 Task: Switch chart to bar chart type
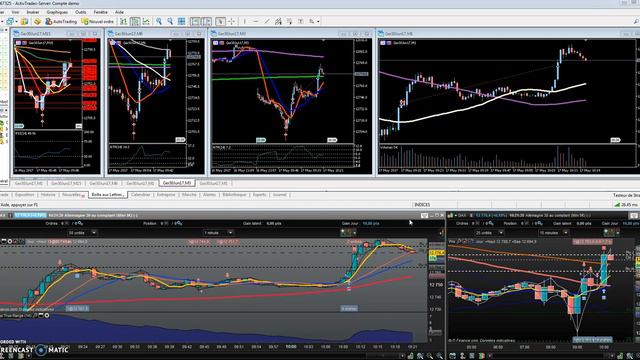[x=124, y=21]
